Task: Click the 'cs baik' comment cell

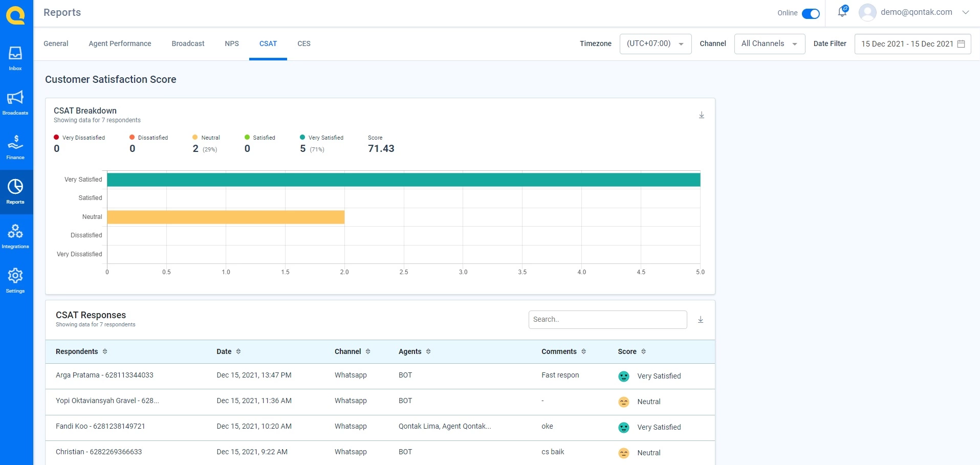Action: (x=553, y=452)
